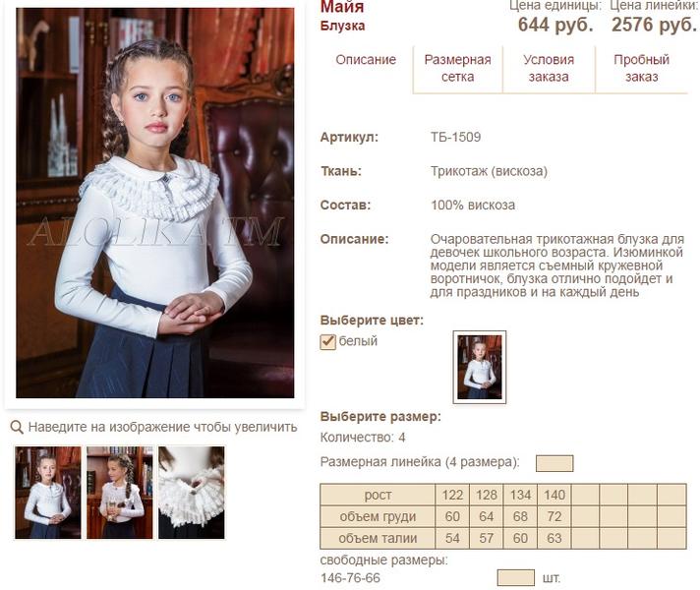
Task: Focus the Размерная линейка quantity field
Action: point(554,463)
